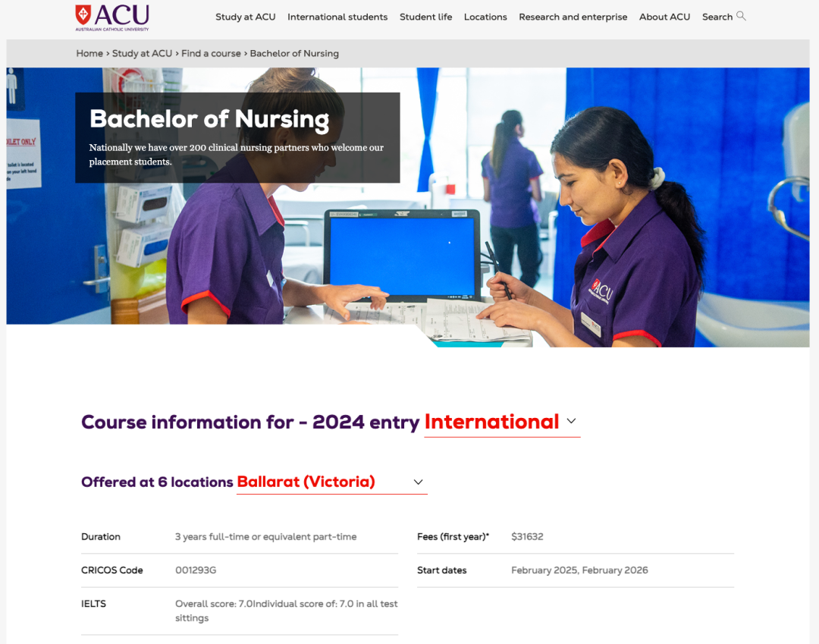Screen dimensions: 819x644
Task: Click the Start dates label
Action: (x=441, y=570)
